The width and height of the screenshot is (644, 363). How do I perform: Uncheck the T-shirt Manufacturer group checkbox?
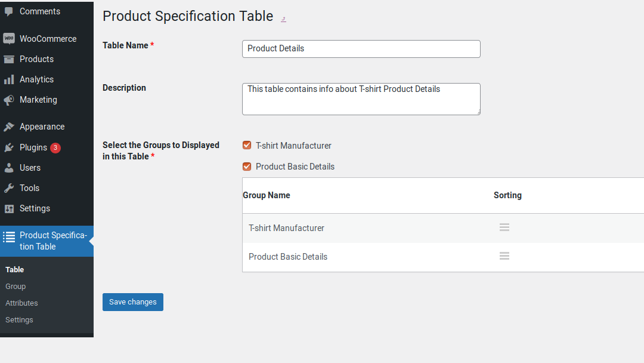coord(246,145)
